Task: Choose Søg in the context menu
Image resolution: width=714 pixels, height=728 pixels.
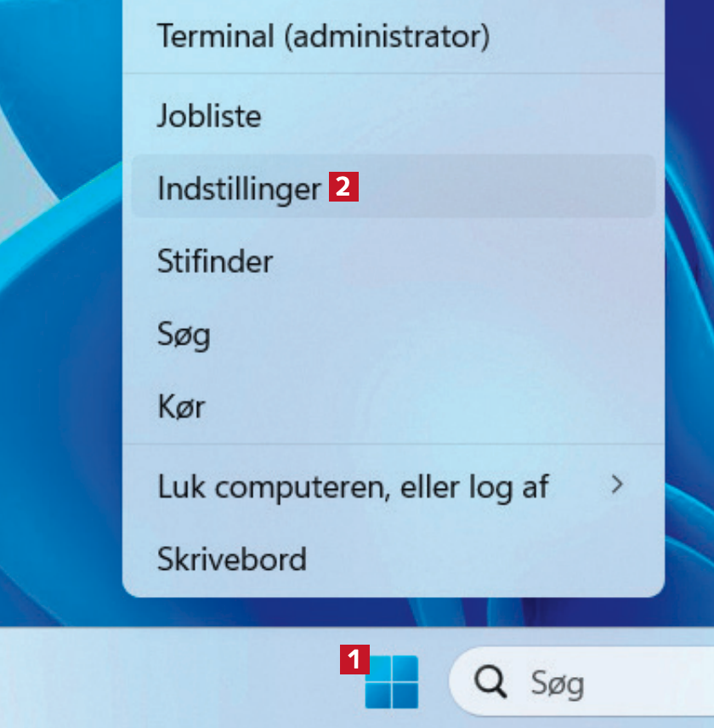Action: (184, 333)
